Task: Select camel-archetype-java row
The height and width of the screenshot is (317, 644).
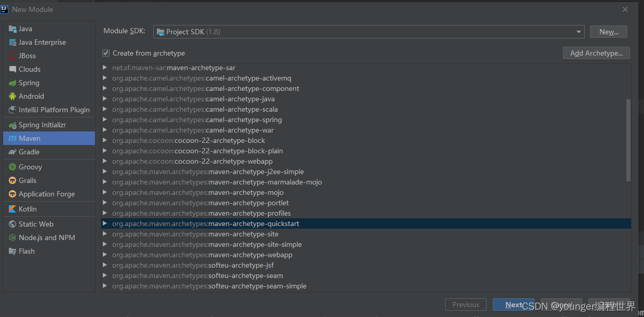Action: pos(366,99)
